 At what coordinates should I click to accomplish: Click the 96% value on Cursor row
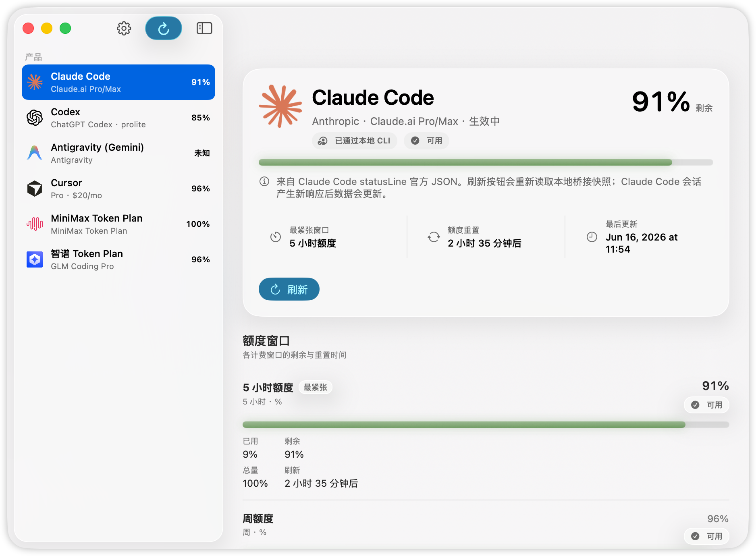point(201,189)
